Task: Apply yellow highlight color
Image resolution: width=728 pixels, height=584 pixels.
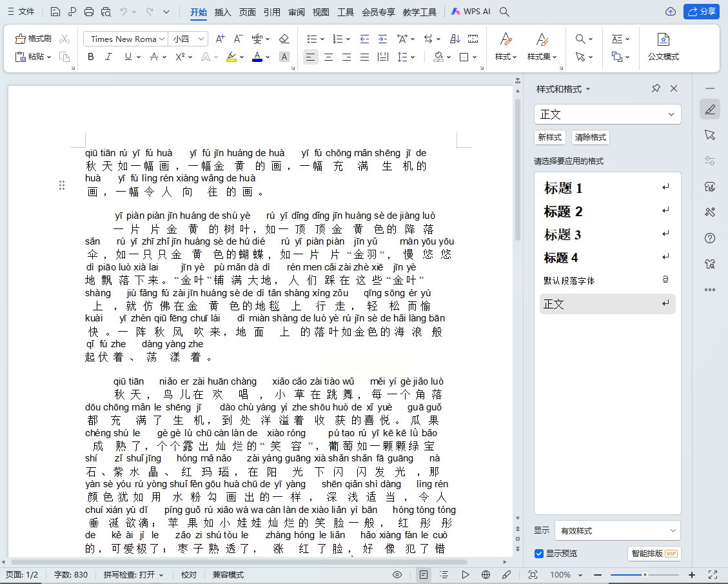Action: point(231,57)
